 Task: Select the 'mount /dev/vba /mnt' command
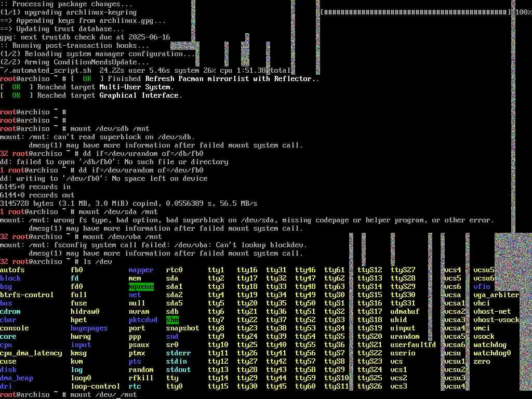point(122,237)
